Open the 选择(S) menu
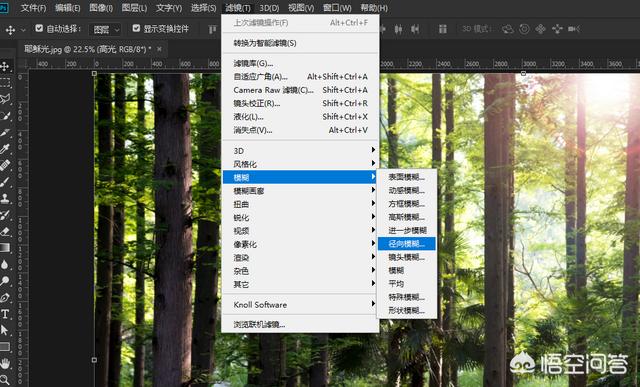Image resolution: width=640 pixels, height=387 pixels. [204, 8]
